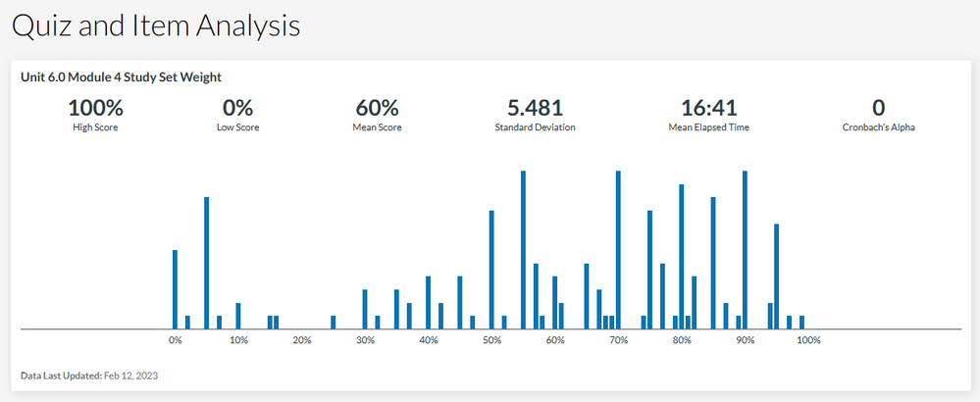Click the histogram bar at 85% score

pos(713,263)
